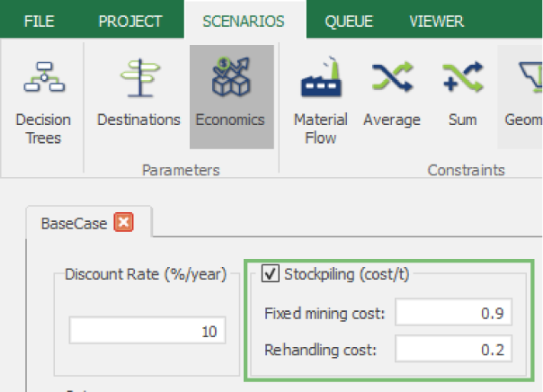Switch to the FILE tab
Viewport: 543px width, 392px height.
tap(39, 22)
